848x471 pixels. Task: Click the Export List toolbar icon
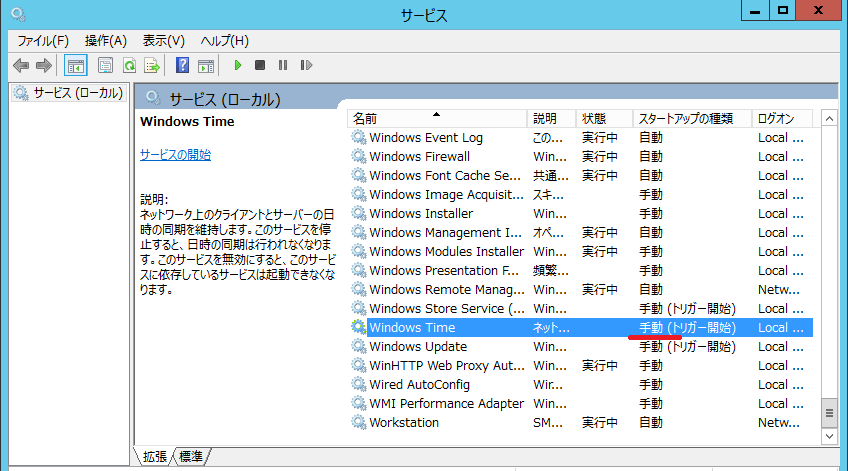coord(152,65)
